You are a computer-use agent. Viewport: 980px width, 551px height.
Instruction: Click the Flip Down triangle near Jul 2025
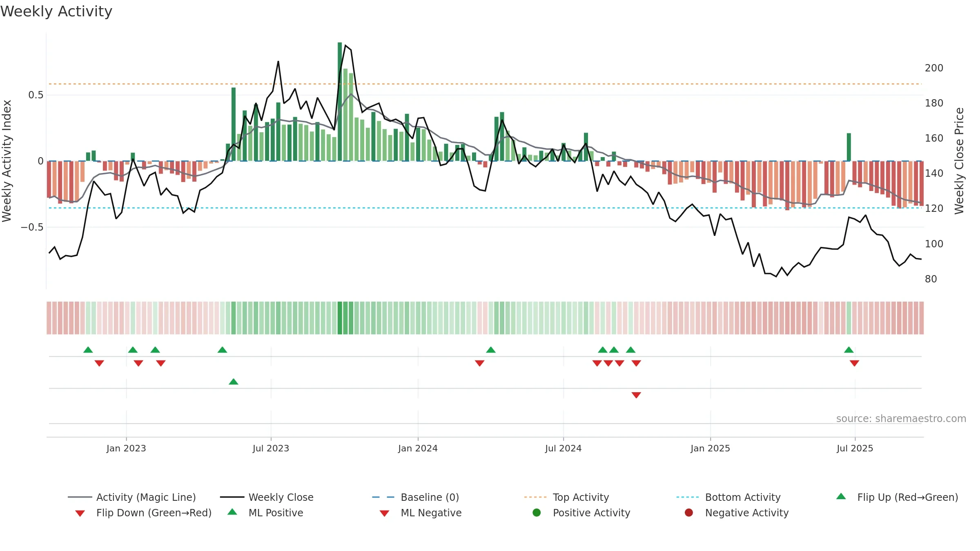click(x=854, y=363)
